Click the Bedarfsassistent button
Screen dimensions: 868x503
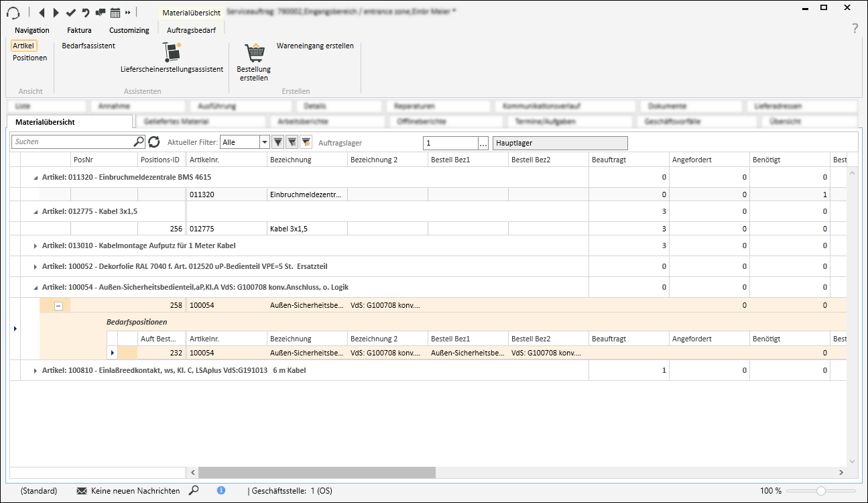pyautogui.click(x=88, y=46)
